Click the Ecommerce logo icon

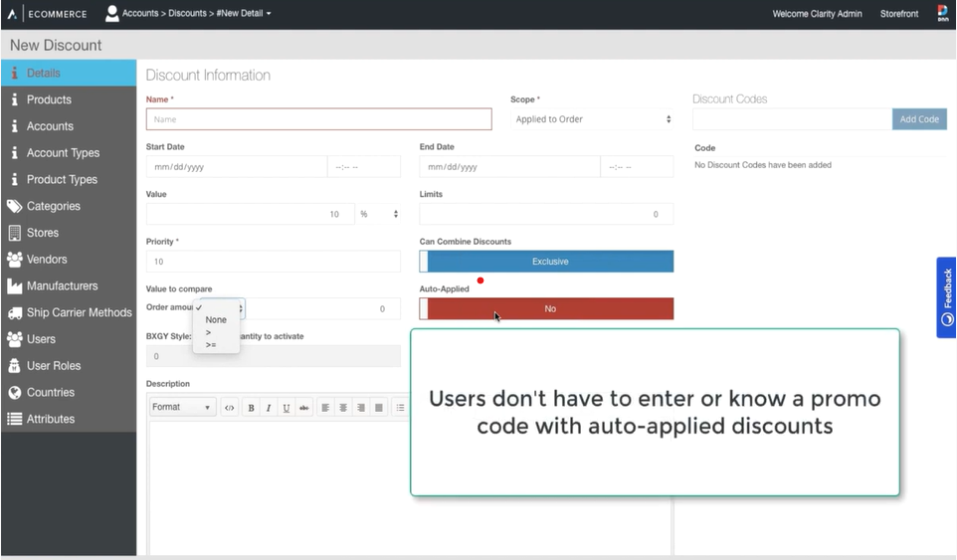(x=12, y=13)
